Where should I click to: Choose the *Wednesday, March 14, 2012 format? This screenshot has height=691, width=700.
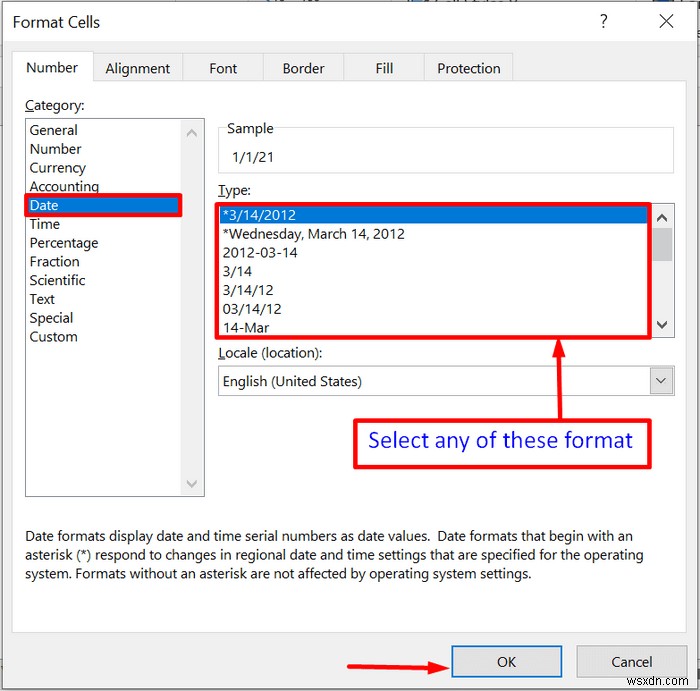click(x=433, y=233)
